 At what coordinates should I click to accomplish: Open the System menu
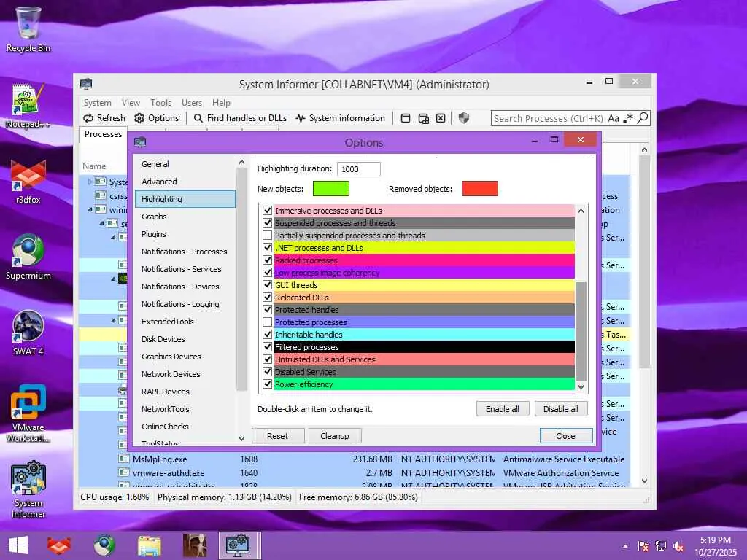click(97, 102)
